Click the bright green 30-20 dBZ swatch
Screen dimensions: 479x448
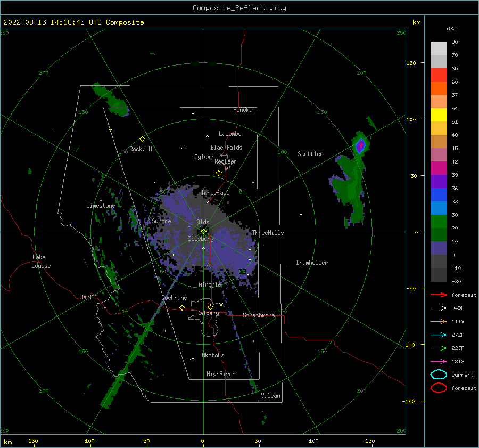coord(439,222)
